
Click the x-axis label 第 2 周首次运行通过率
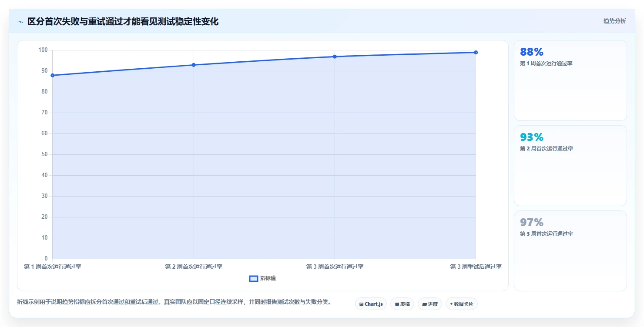pyautogui.click(x=194, y=267)
